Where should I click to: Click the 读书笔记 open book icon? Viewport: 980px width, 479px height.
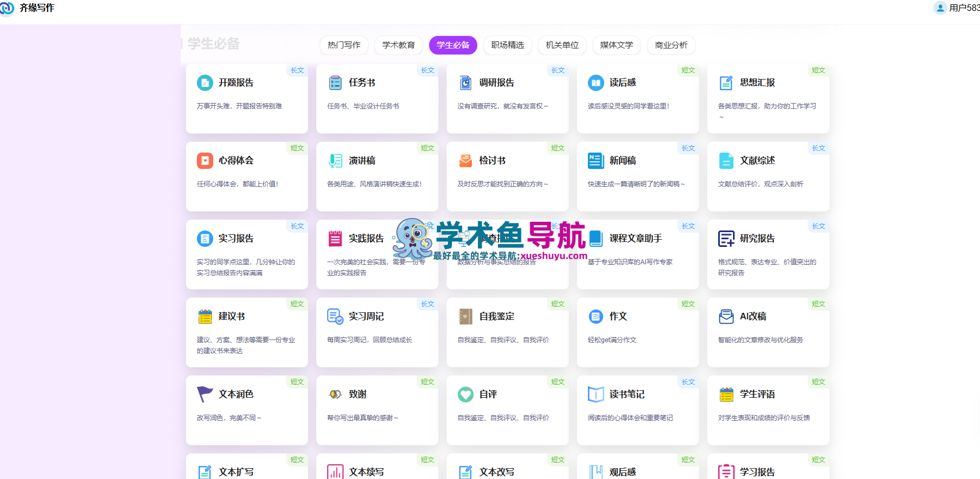596,395
